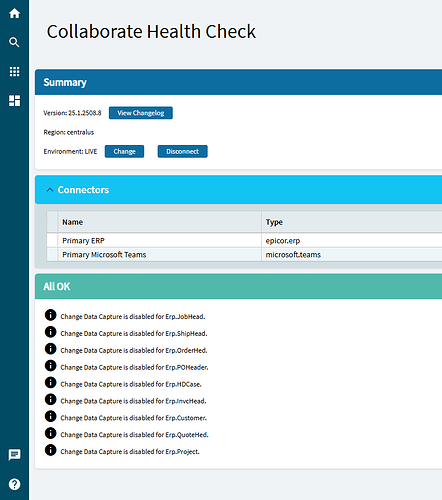Click the Change environment button
This screenshot has width=442, height=500.
pos(124,151)
